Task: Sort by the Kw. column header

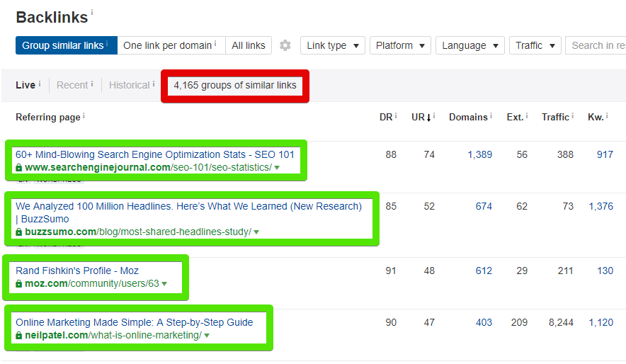Action: point(596,118)
